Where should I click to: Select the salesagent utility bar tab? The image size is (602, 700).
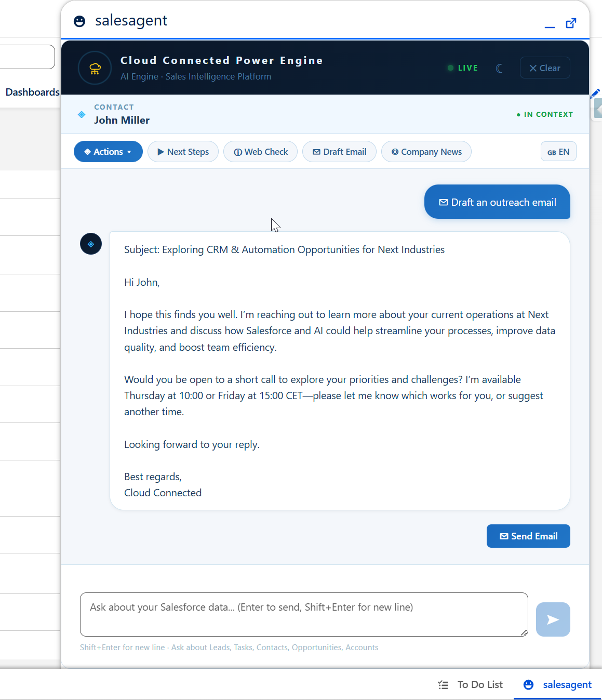[557, 684]
